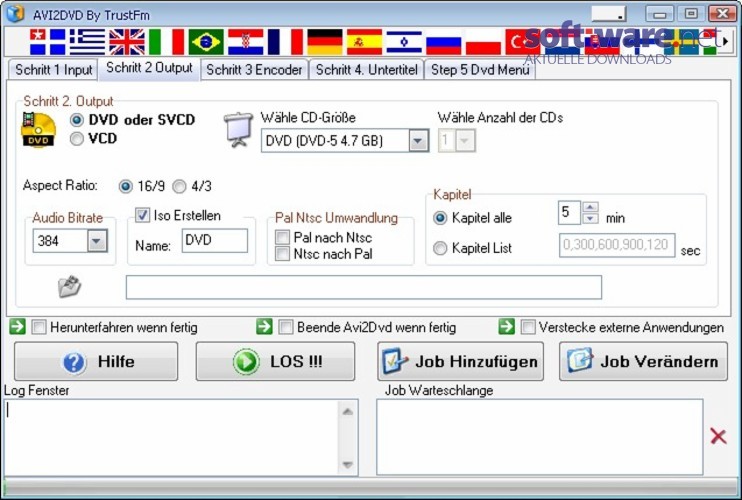Open the output folder browse icon
Screen dimensions: 742x500
(x=69, y=286)
